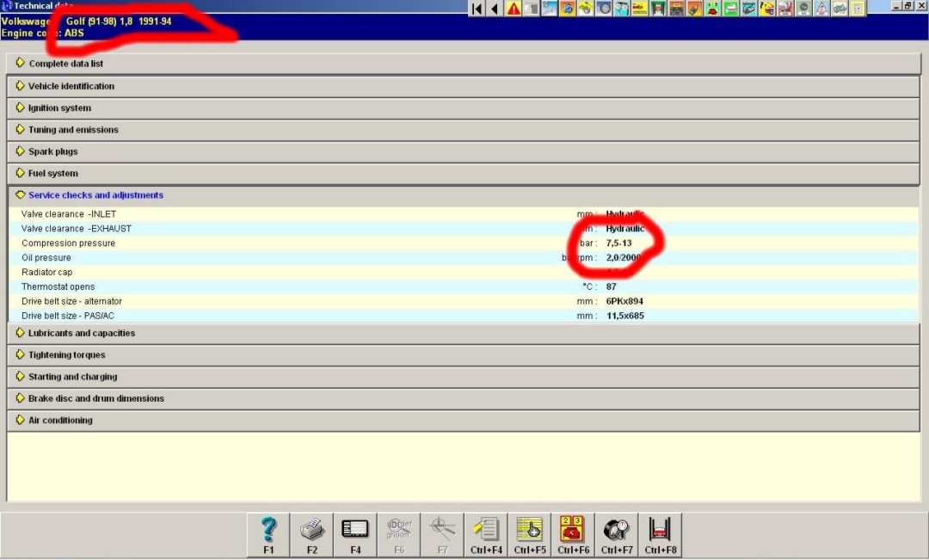Expand the Complete data list section
The width and height of the screenshot is (929, 560).
tap(65, 64)
